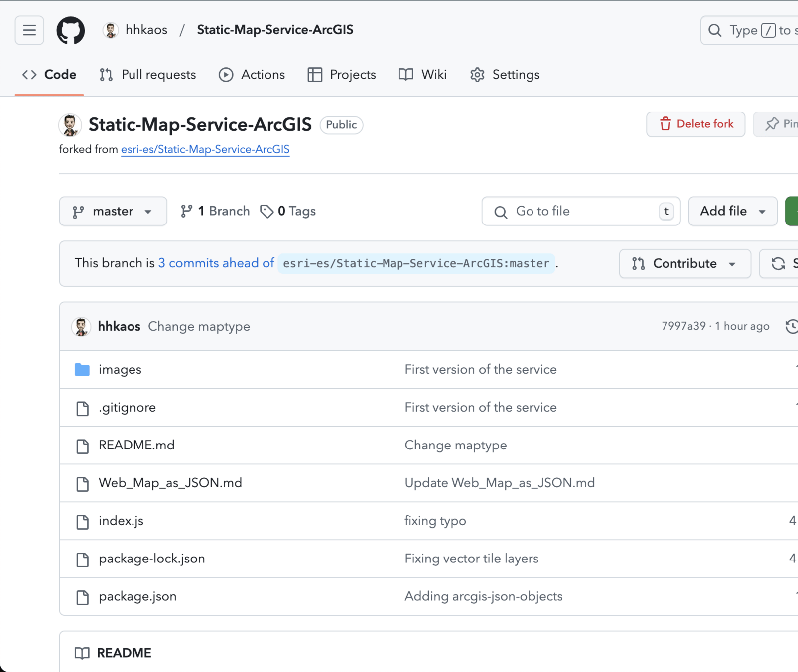Click the hhkaos avatar in latest commit row
This screenshot has height=672, width=798.
[81, 327]
